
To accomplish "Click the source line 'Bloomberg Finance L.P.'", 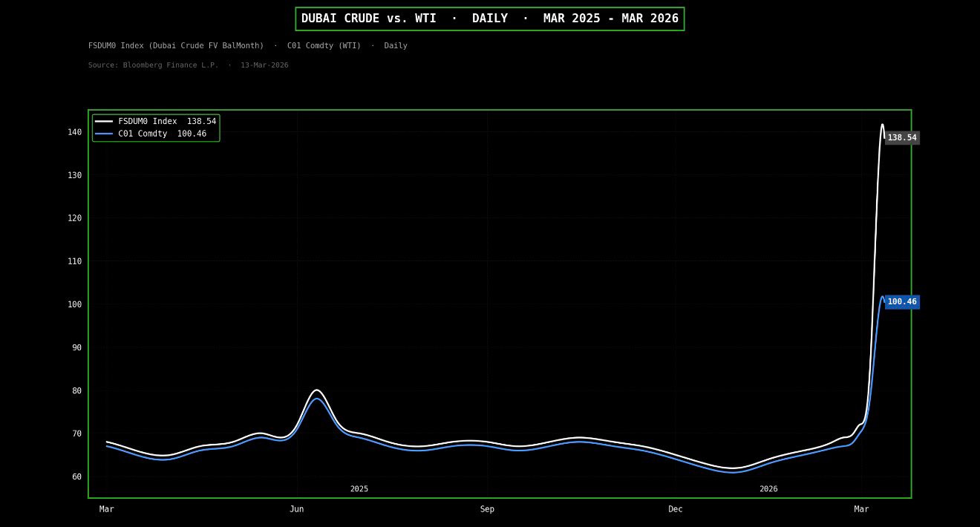I will pos(171,65).
